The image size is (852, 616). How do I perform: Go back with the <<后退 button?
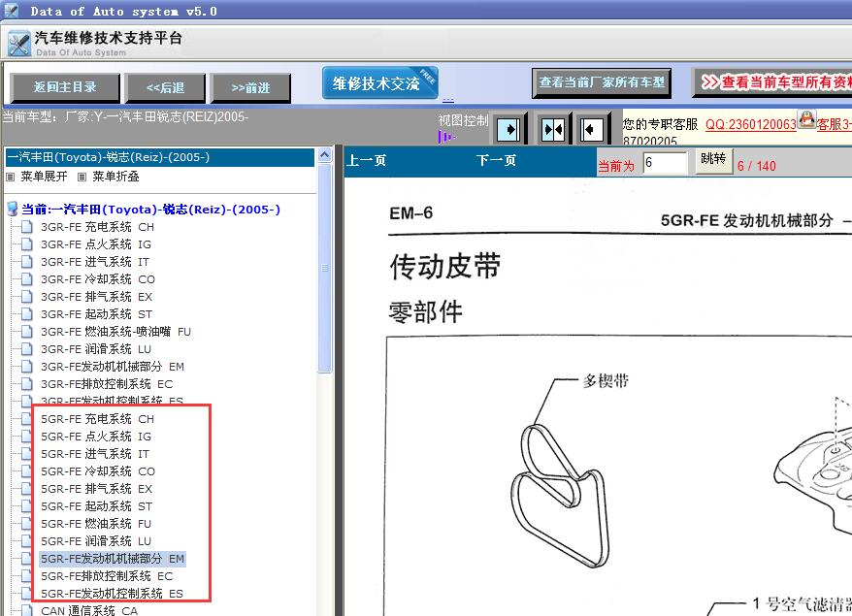coord(165,87)
